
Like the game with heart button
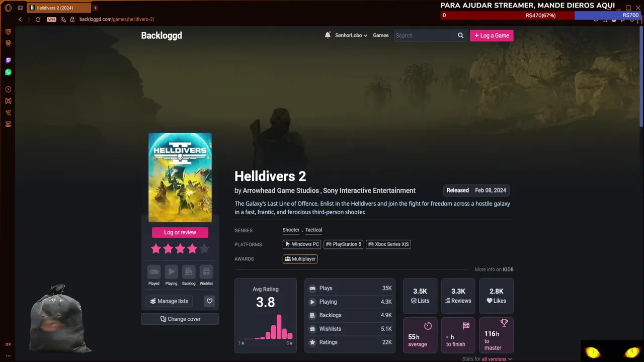[x=210, y=301]
